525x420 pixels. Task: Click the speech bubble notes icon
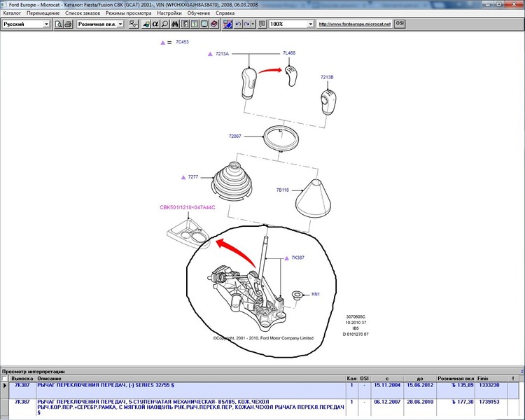click(262, 24)
